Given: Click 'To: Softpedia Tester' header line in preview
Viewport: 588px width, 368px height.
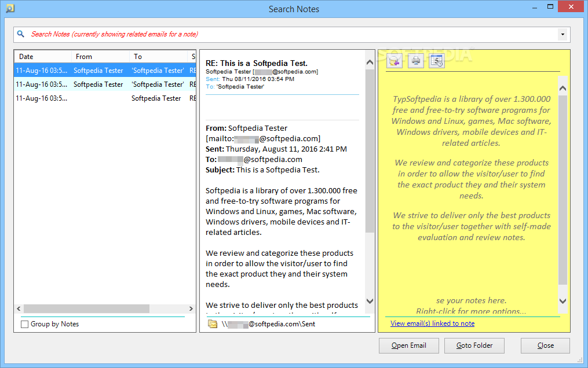Looking at the screenshot, I should click(235, 86).
